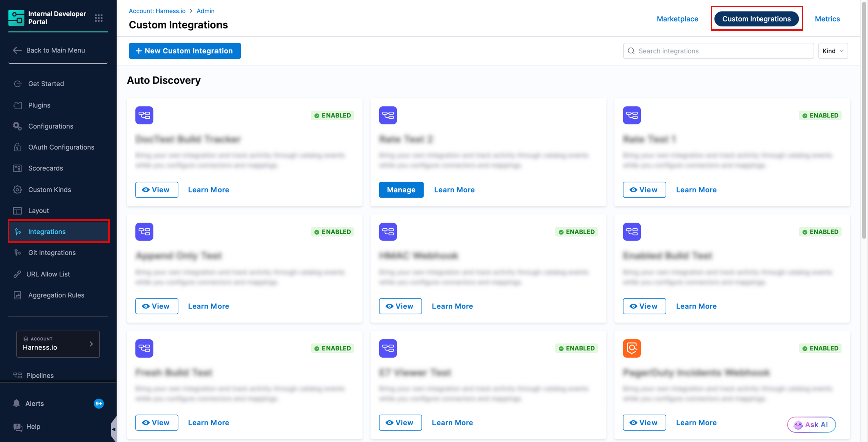Click Learn More on E7 Viewer Test
The width and height of the screenshot is (868, 442).
tap(452, 423)
